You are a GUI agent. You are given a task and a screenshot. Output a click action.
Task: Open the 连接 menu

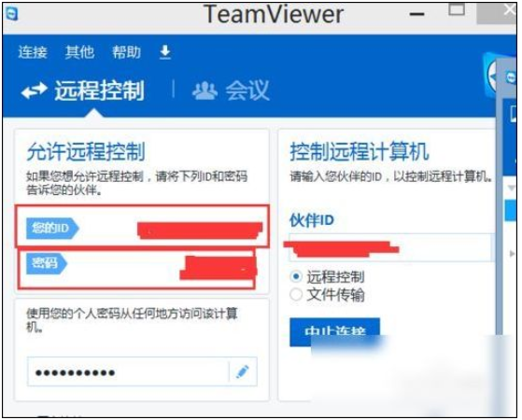pos(33,52)
